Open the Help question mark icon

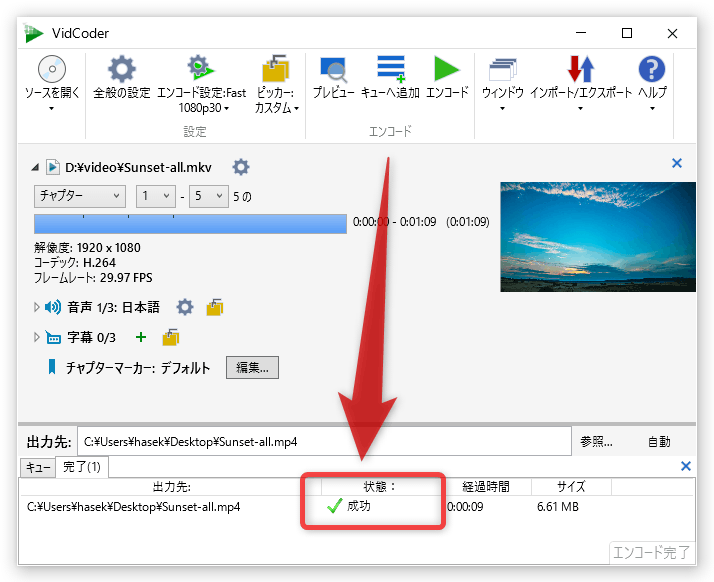[652, 69]
